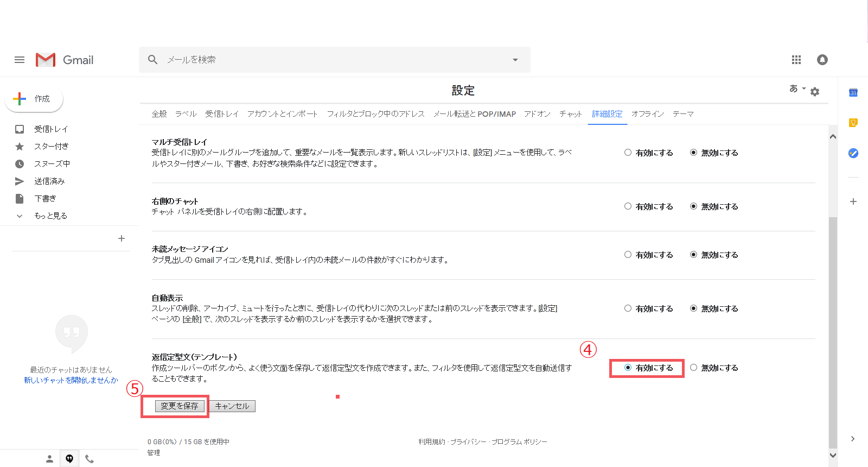Disable 未読メッセージアイコン radio option
This screenshot has width=868, height=467.
(693, 255)
